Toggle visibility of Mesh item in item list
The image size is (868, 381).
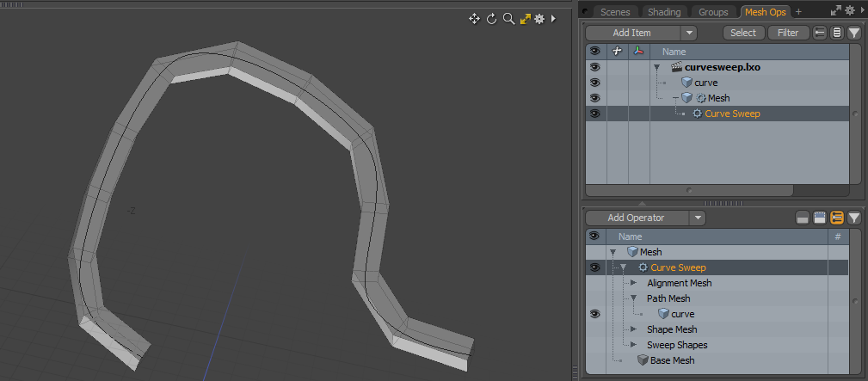coord(594,98)
